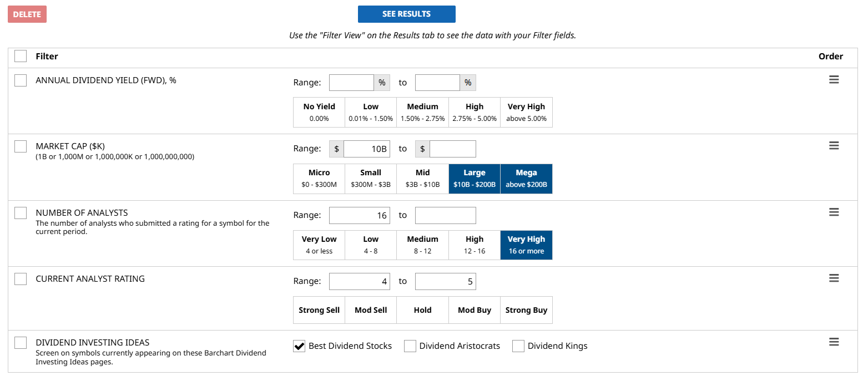Click reorder handle for Market Cap filter
The height and width of the screenshot is (381, 868).
click(834, 146)
